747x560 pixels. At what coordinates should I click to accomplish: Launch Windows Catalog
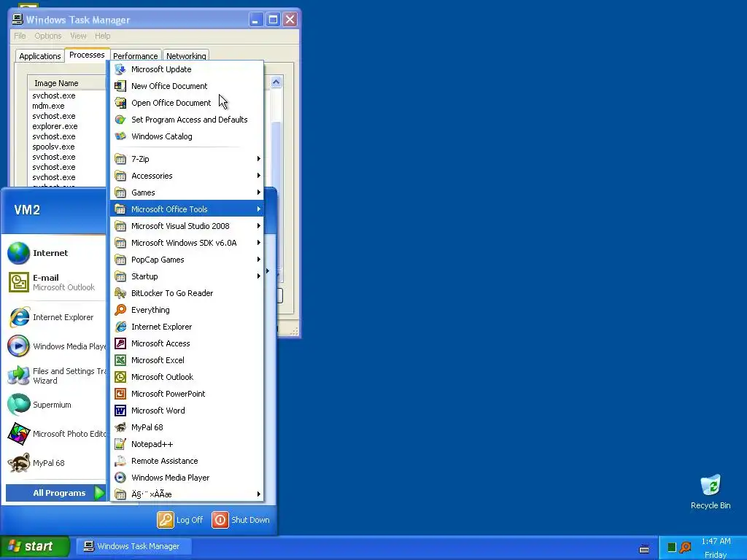point(186,136)
